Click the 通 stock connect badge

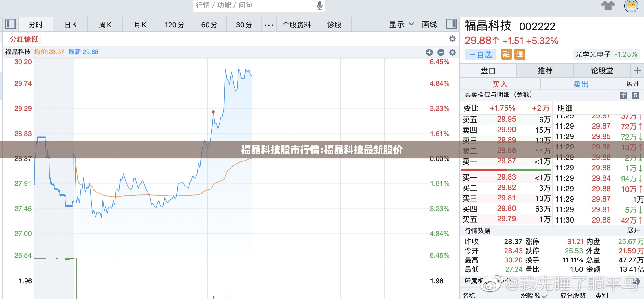tap(520, 54)
